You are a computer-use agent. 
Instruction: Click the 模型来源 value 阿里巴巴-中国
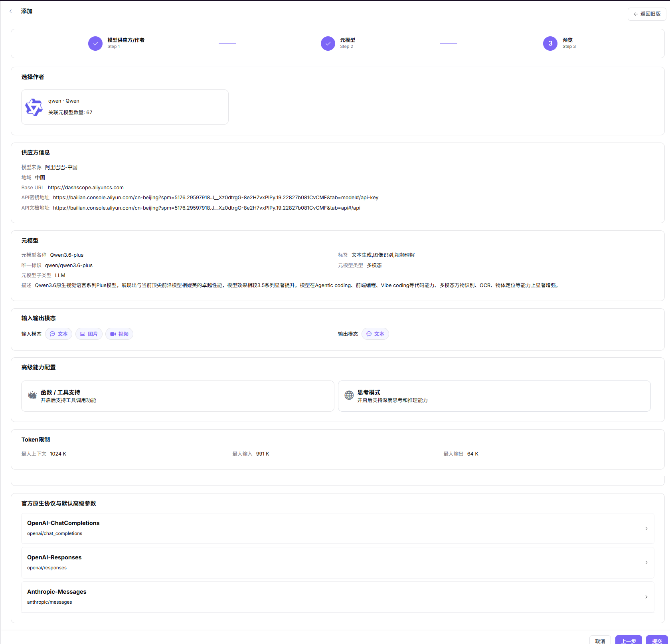click(x=61, y=167)
